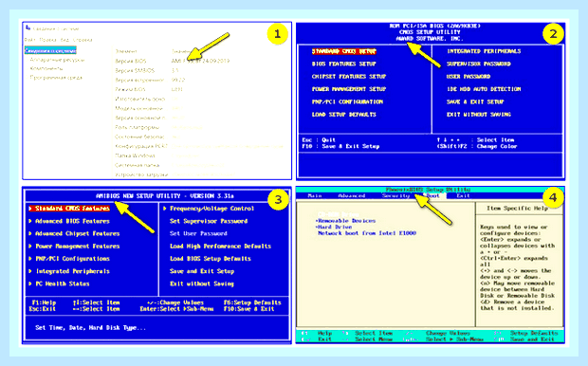Click arrow beside Advanced BIOS Features
The height and width of the screenshot is (366, 588).
point(30,221)
